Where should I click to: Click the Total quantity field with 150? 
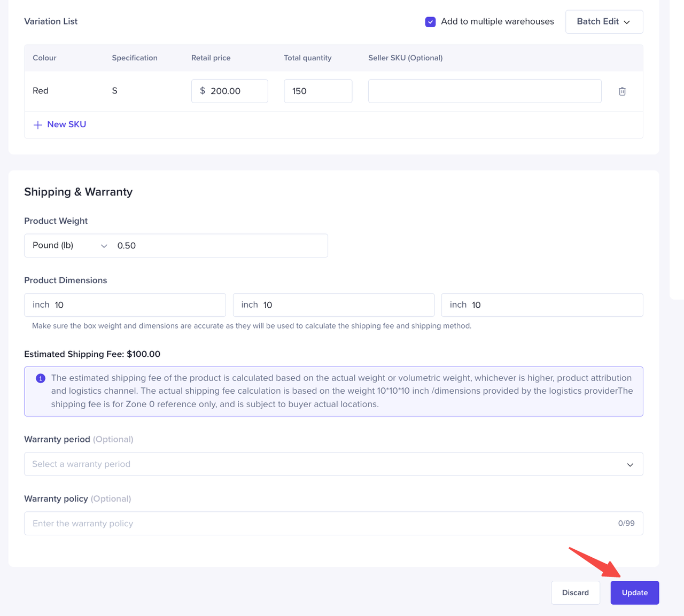pos(318,91)
